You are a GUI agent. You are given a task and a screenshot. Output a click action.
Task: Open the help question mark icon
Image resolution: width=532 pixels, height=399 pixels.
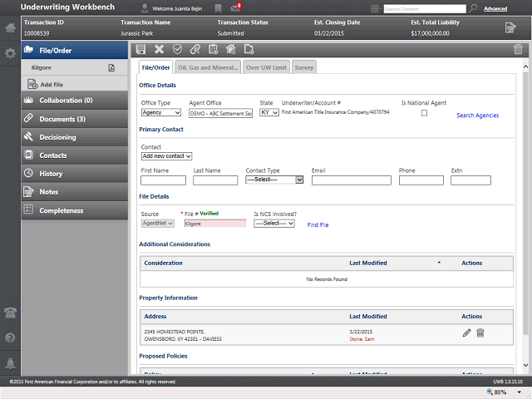pos(10,338)
